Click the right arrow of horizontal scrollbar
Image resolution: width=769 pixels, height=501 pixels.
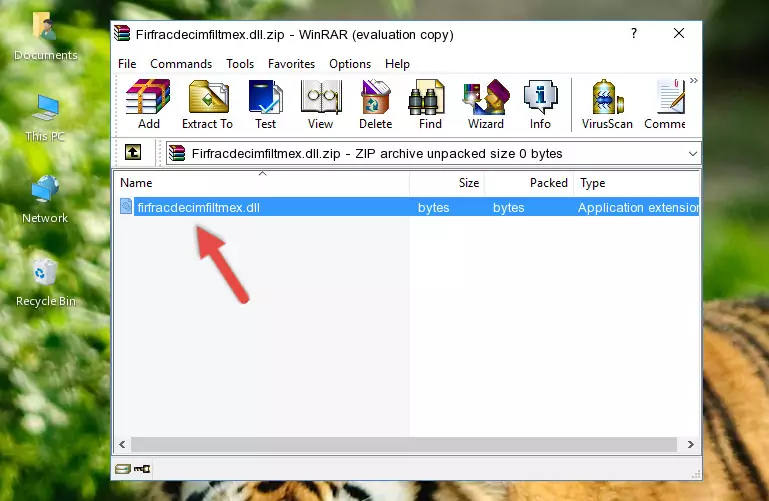click(691, 445)
